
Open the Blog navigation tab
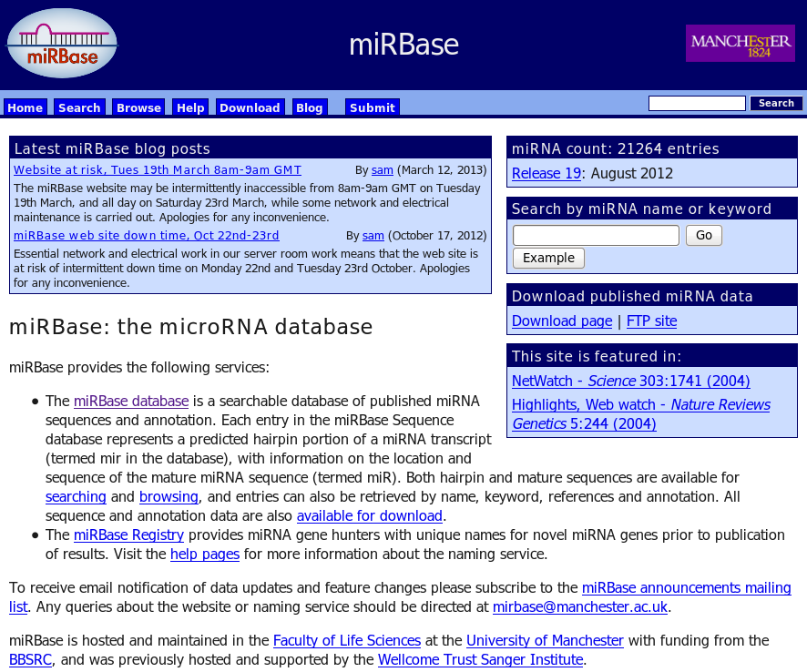click(310, 107)
